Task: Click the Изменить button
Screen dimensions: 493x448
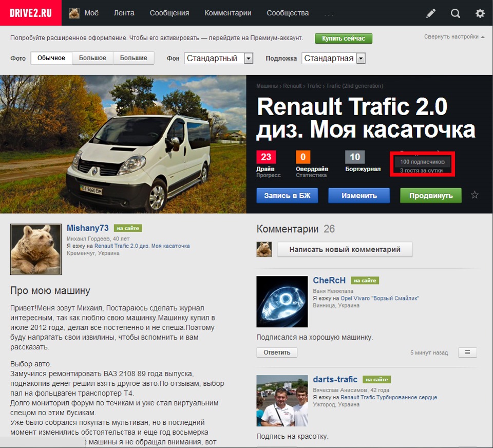Action: tap(359, 195)
